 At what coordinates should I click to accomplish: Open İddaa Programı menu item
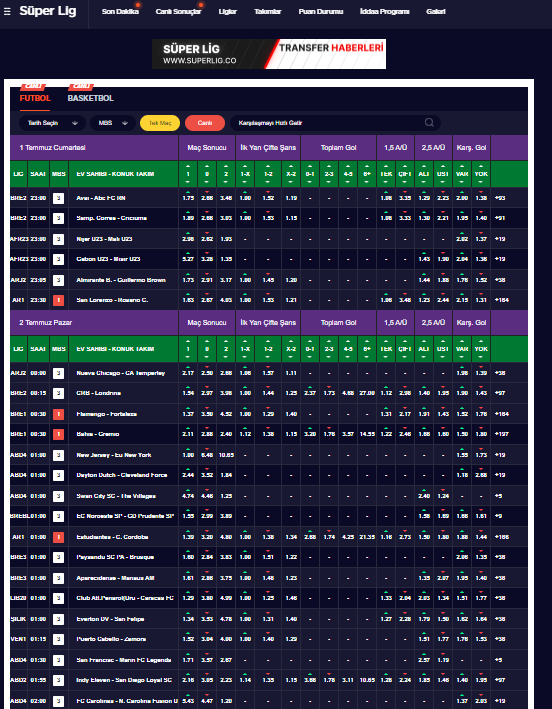[385, 12]
